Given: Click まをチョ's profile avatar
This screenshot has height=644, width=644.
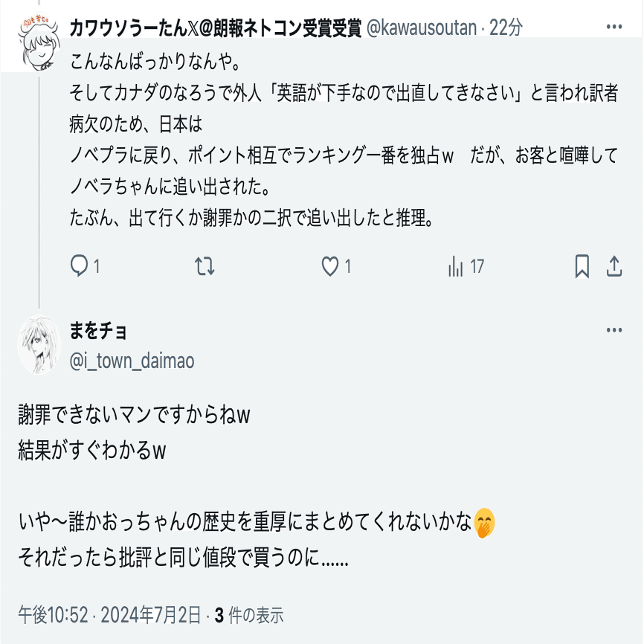Looking at the screenshot, I should (x=39, y=344).
